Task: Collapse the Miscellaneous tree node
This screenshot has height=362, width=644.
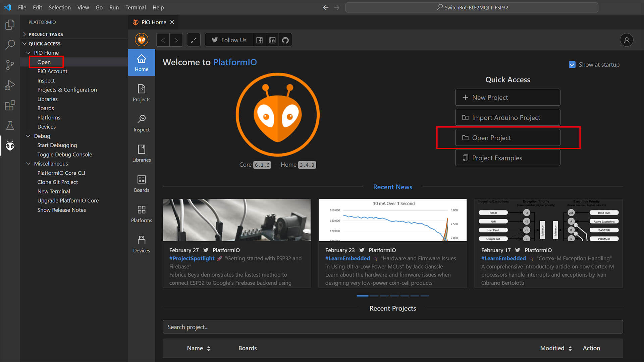Action: [x=28, y=164]
